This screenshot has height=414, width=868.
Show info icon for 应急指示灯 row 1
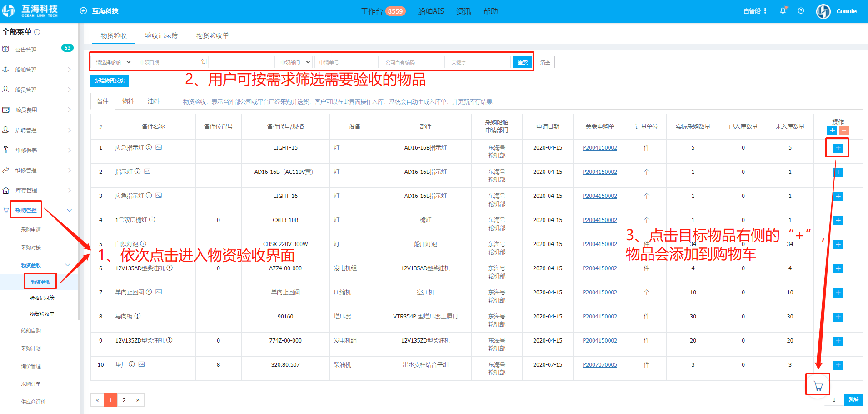pyautogui.click(x=149, y=147)
